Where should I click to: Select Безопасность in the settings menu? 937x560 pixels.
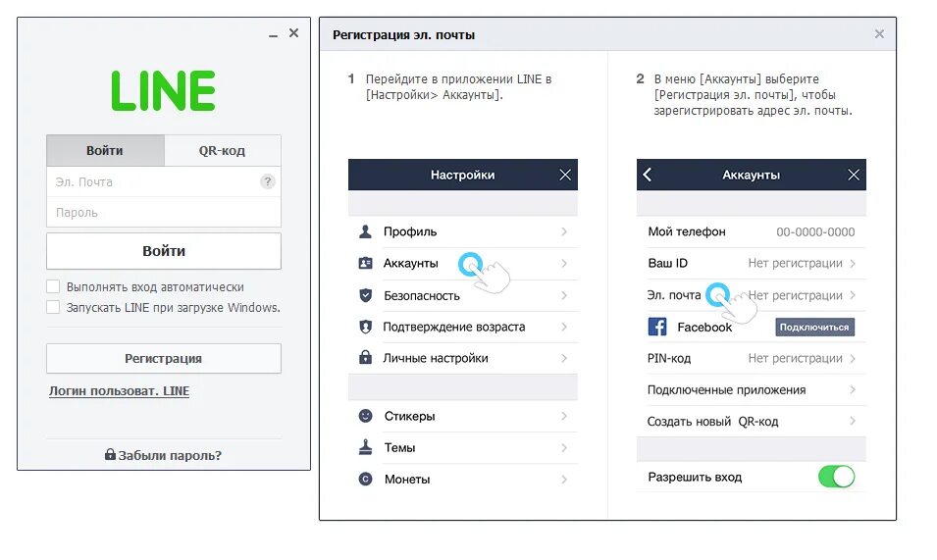point(463,295)
